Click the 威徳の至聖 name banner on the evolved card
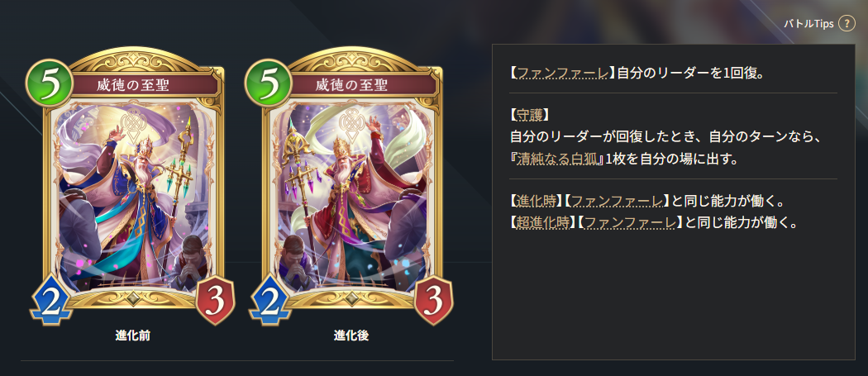The height and width of the screenshot is (376, 868). click(351, 85)
